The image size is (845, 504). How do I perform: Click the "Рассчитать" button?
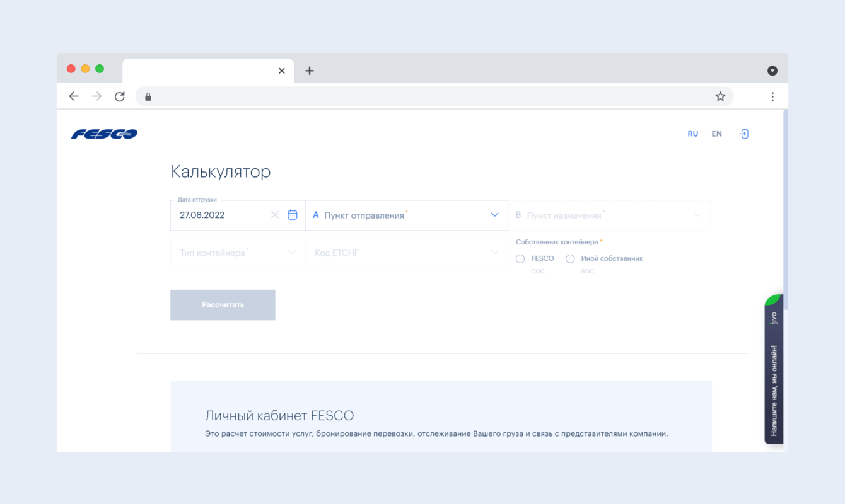[223, 305]
